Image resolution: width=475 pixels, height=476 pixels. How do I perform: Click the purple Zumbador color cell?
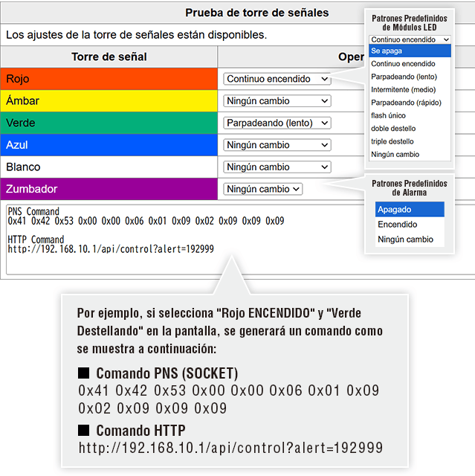(x=109, y=189)
